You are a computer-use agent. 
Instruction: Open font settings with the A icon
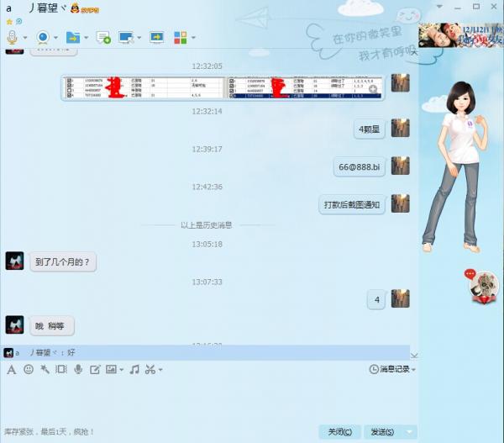11,370
